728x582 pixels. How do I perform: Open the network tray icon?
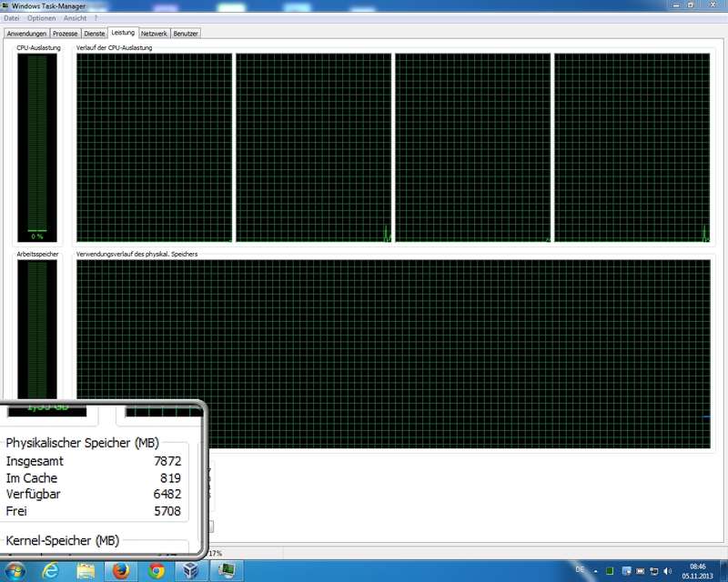[653, 571]
